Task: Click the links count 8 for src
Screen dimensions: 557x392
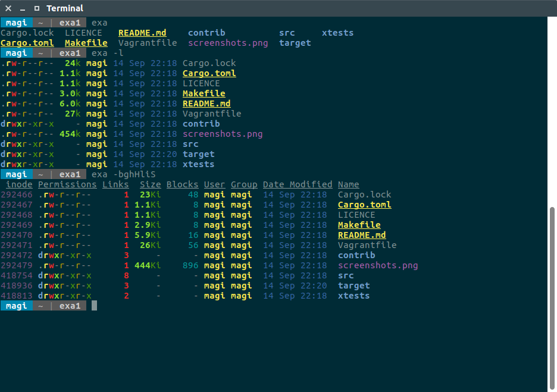Action: pyautogui.click(x=127, y=275)
